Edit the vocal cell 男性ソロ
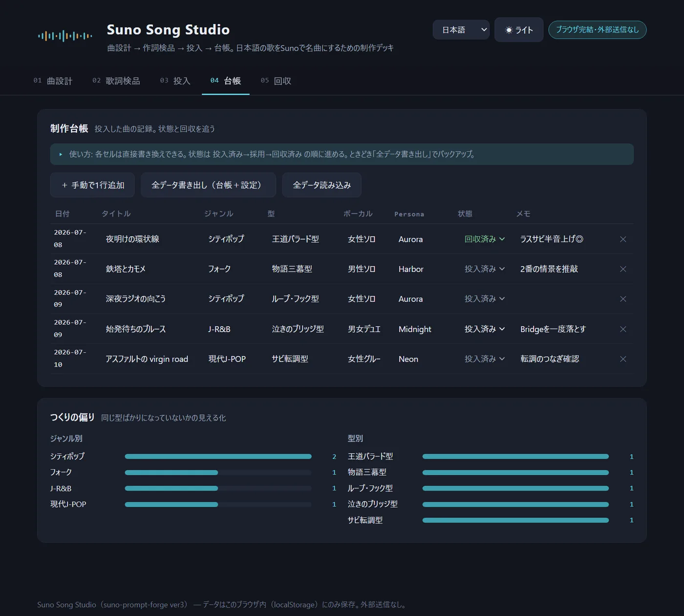Viewport: 684px width, 616px height. point(365,269)
